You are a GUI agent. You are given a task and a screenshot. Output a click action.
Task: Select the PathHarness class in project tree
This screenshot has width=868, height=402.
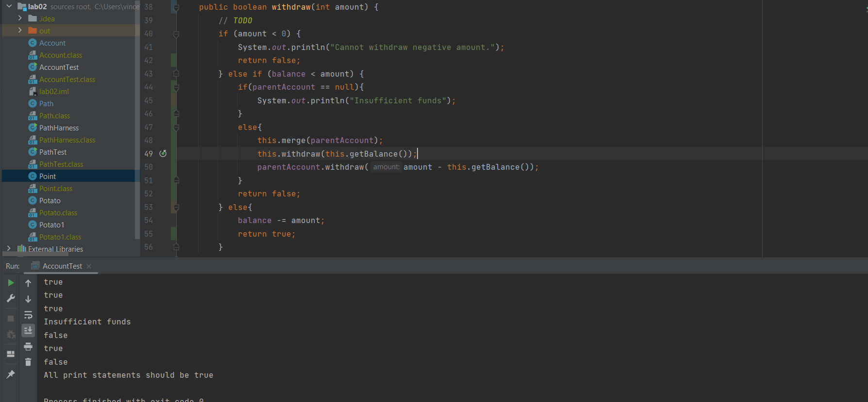click(59, 128)
